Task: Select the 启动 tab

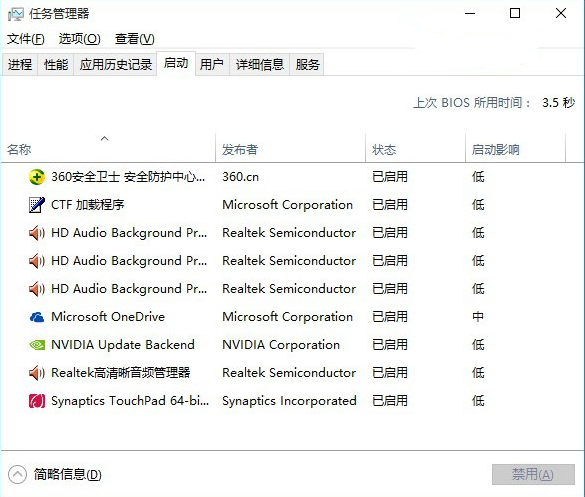Action: 176,63
